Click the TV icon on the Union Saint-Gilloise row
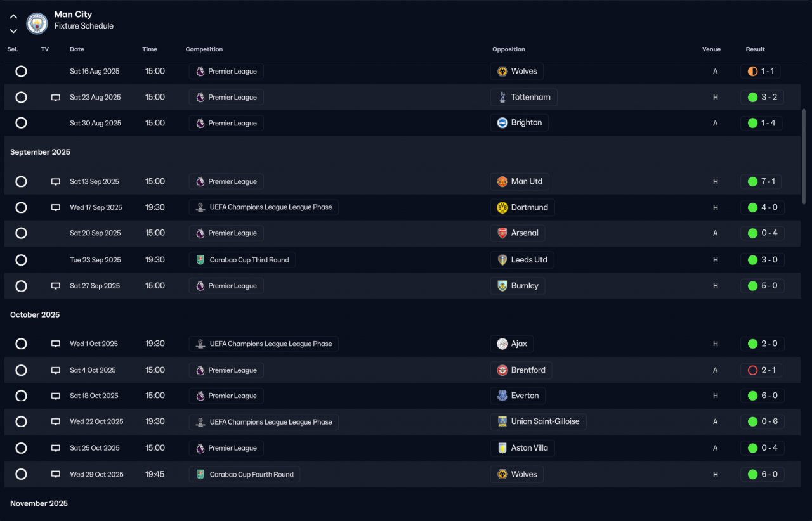This screenshot has height=521, width=812. (56, 422)
